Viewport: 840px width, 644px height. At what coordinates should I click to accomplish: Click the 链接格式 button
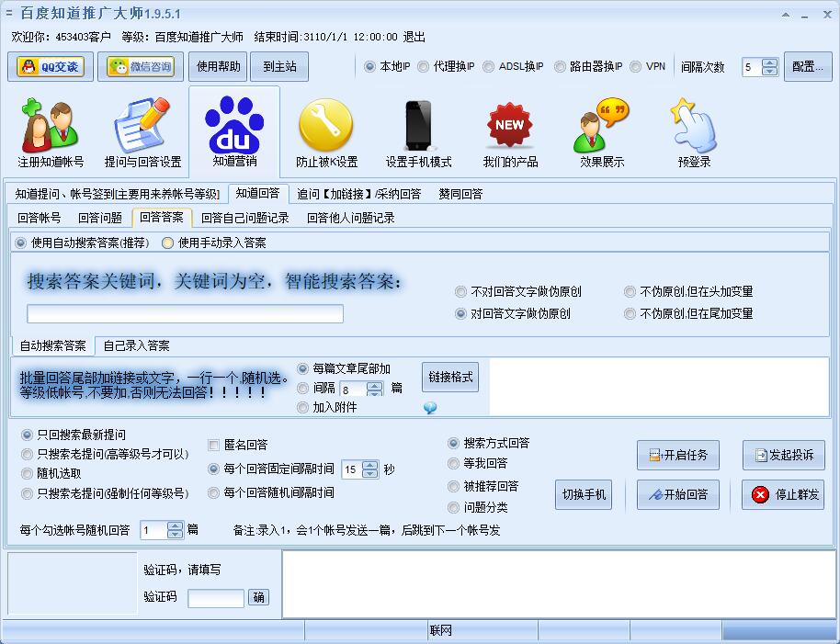450,377
